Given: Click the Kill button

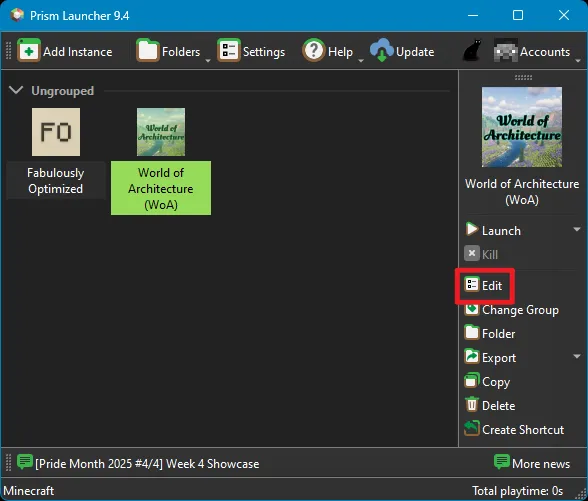Looking at the screenshot, I should coord(481,254).
